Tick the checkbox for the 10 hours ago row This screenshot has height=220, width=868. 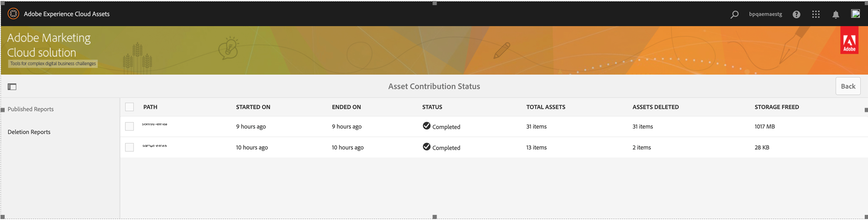(130, 147)
